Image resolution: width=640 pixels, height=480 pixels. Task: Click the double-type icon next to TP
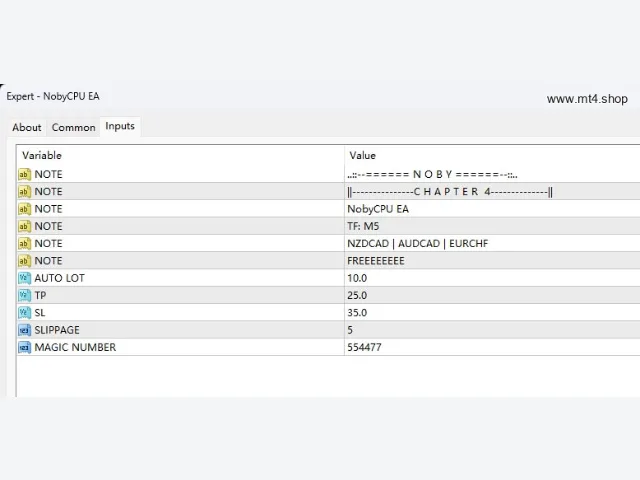pos(24,295)
